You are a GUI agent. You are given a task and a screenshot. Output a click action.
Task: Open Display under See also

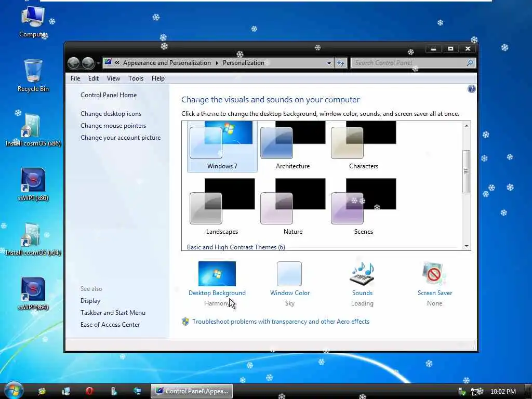pos(90,301)
